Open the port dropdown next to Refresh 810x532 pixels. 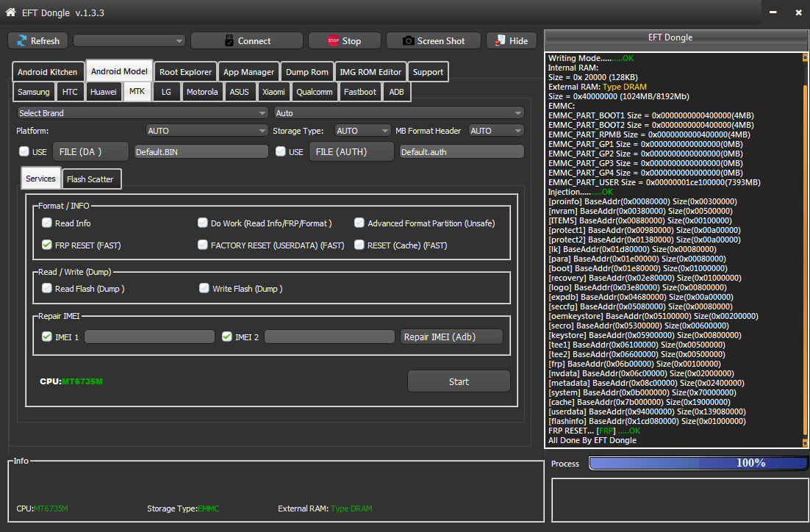click(x=129, y=41)
